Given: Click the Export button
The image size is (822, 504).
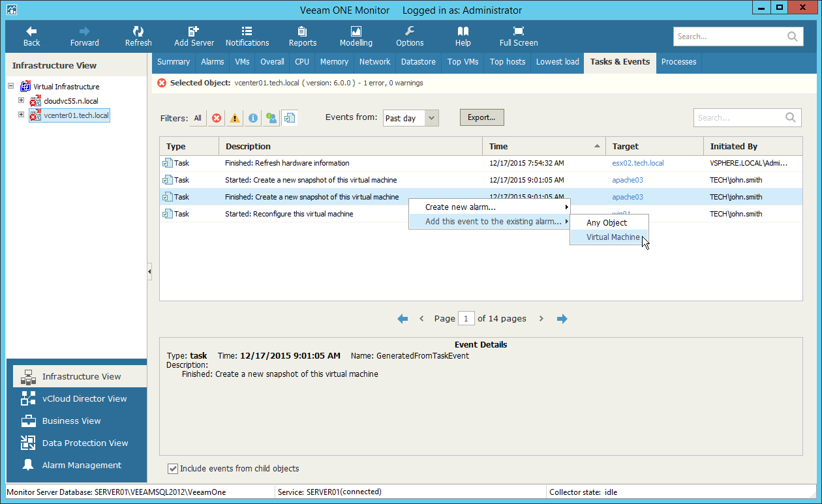Looking at the screenshot, I should [x=482, y=118].
